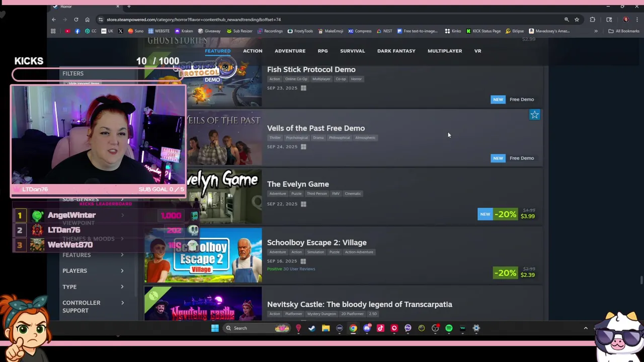The height and width of the screenshot is (362, 644).
Task: Bookmark this page with the star icon
Action: [577, 20]
